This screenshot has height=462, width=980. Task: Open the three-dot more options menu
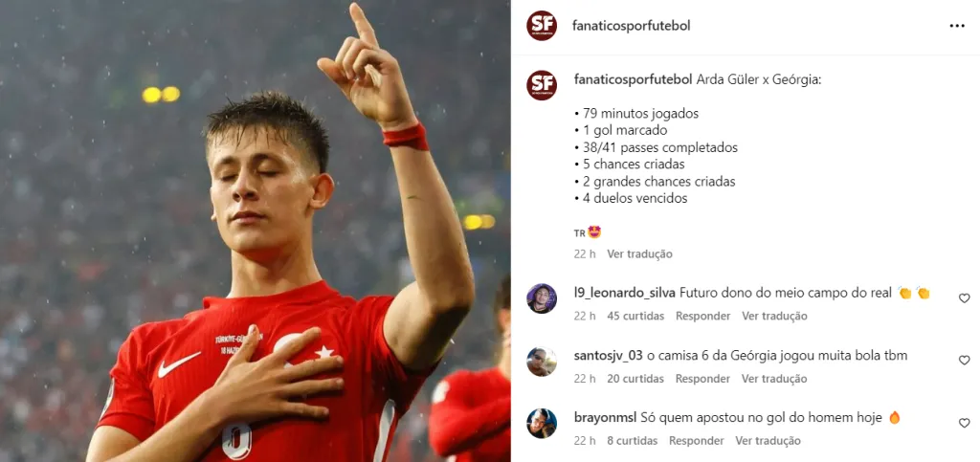click(957, 26)
